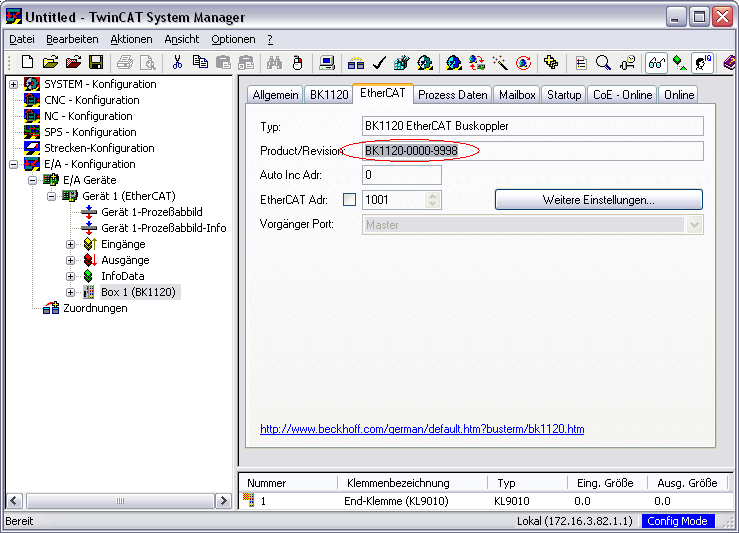Click tree panel horizontal scrollbar right arrow
Image resolution: width=739 pixels, height=533 pixels.
(x=224, y=500)
